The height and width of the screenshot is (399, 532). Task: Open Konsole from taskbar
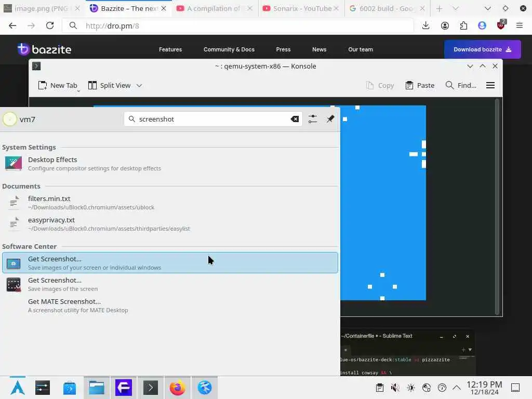pos(151,388)
